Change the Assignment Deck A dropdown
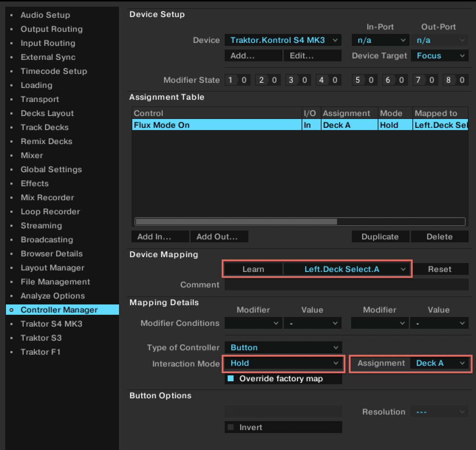This screenshot has height=450, width=476. 439,363
